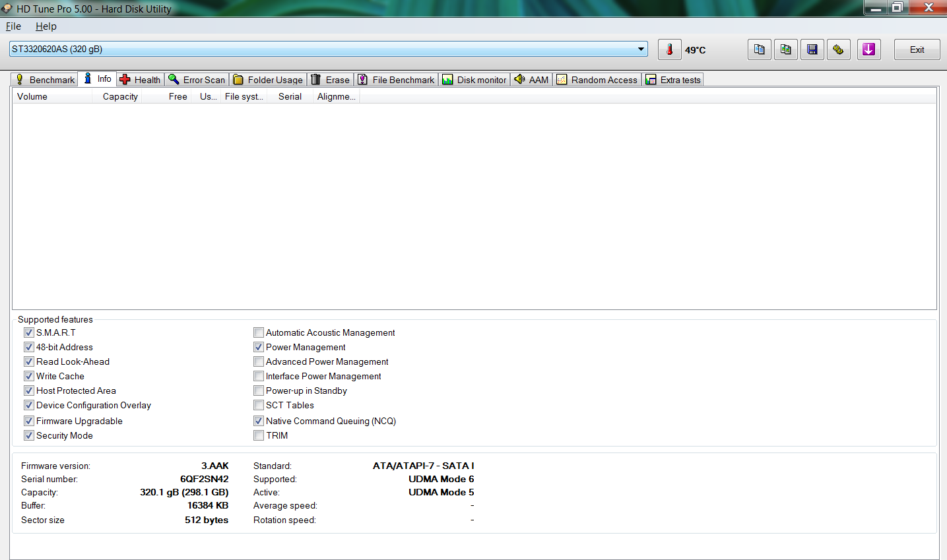Click the File syst.. column header
Viewport: 947px width, 560px height.
(244, 96)
